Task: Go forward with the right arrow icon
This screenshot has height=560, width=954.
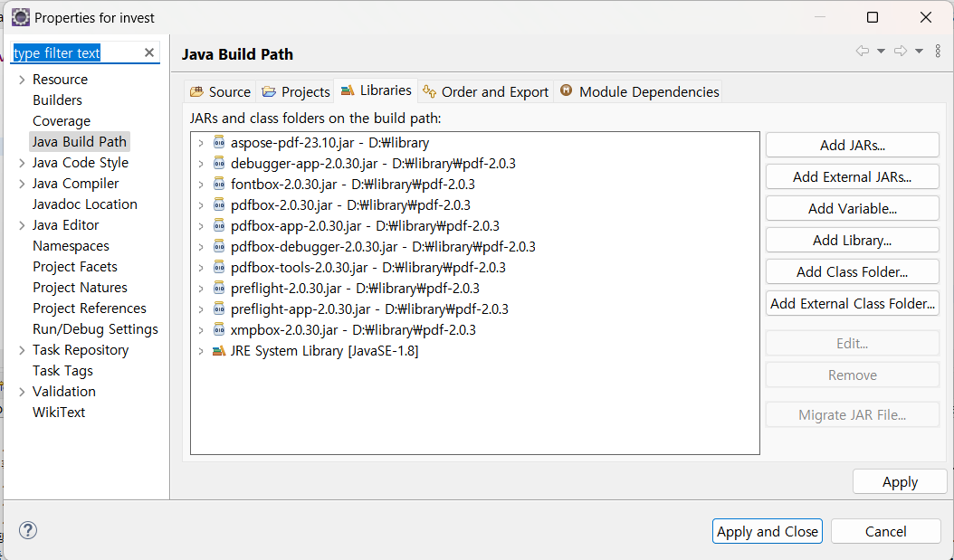Action: coord(901,51)
